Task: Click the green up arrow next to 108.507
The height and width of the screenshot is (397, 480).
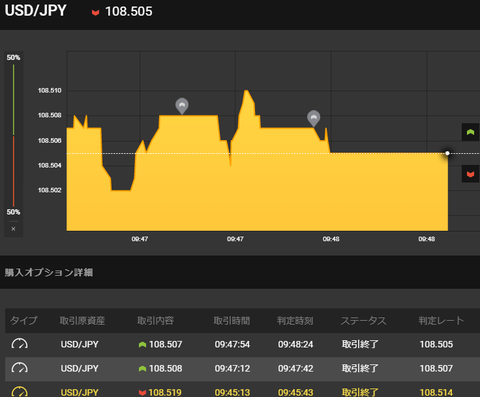Action: 142,345
